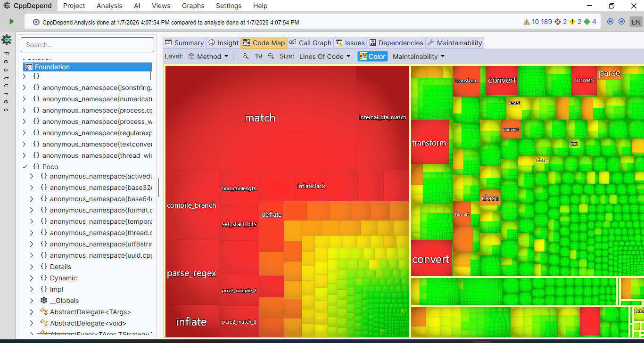
Task: Toggle the Color button in Code Map
Action: point(372,56)
